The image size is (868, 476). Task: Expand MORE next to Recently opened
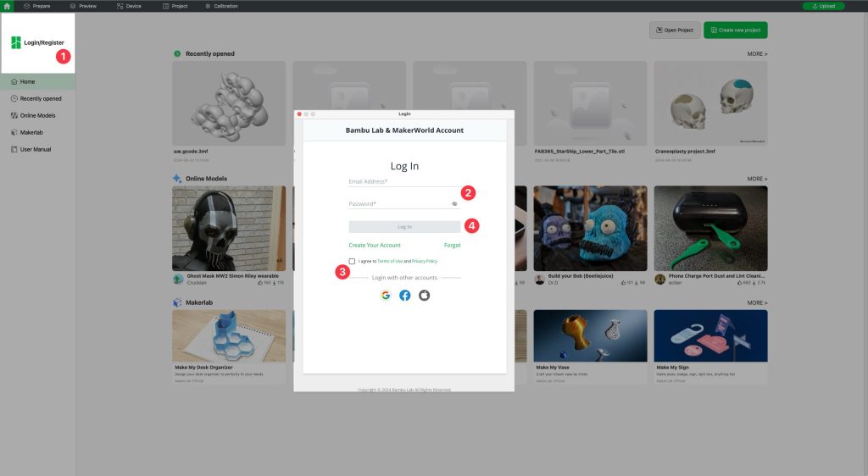(757, 54)
